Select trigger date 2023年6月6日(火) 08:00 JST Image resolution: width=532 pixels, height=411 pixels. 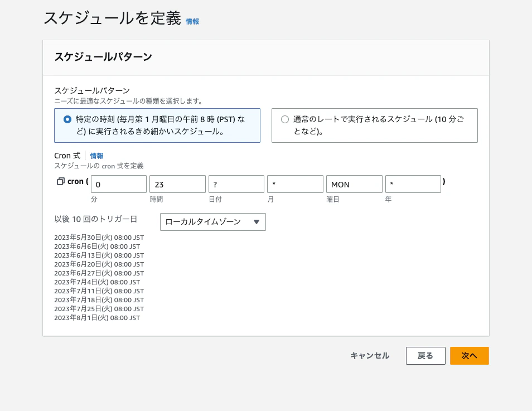(97, 246)
